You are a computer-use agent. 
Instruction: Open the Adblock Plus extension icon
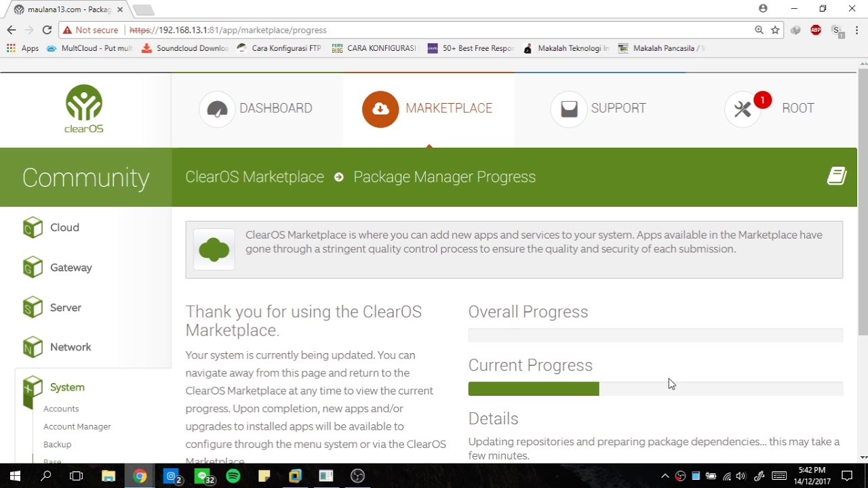pyautogui.click(x=816, y=30)
